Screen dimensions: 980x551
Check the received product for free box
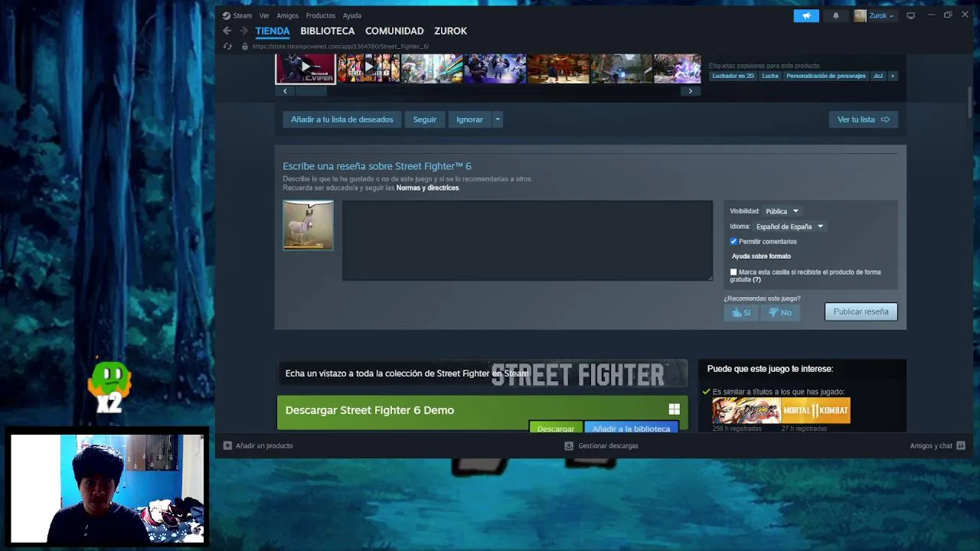click(x=733, y=272)
